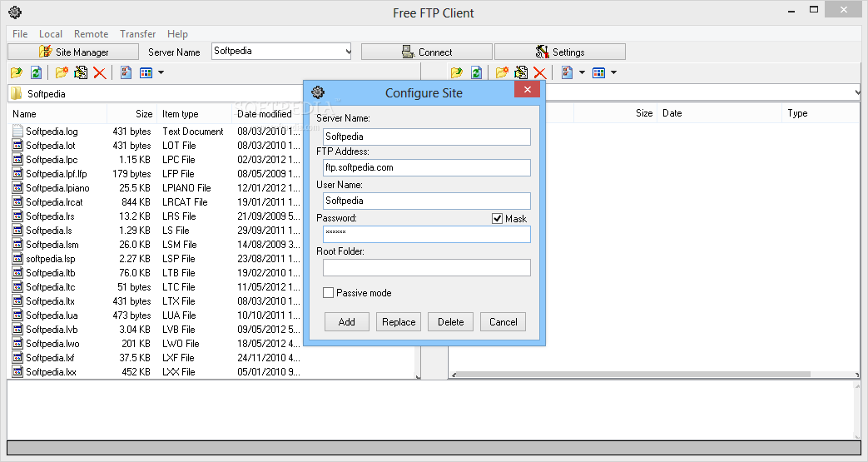
Task: Click the remote pane horizontal scrollbar
Action: [633, 375]
